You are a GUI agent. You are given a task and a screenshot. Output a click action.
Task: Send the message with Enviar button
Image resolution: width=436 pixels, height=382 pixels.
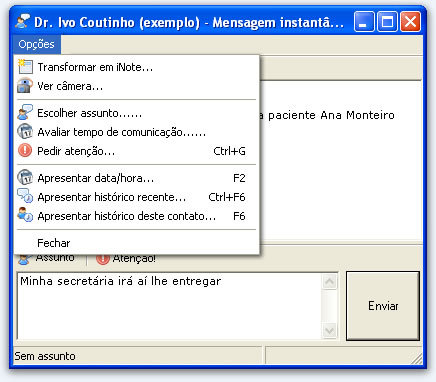pyautogui.click(x=383, y=306)
